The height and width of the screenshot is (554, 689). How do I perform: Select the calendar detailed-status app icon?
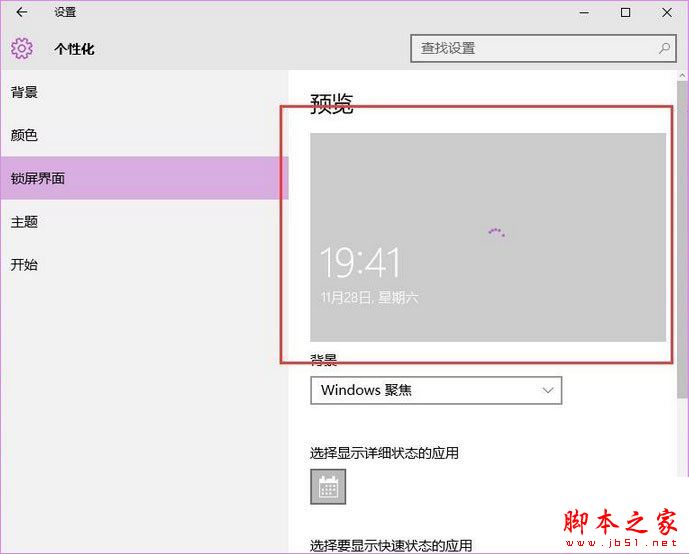328,487
